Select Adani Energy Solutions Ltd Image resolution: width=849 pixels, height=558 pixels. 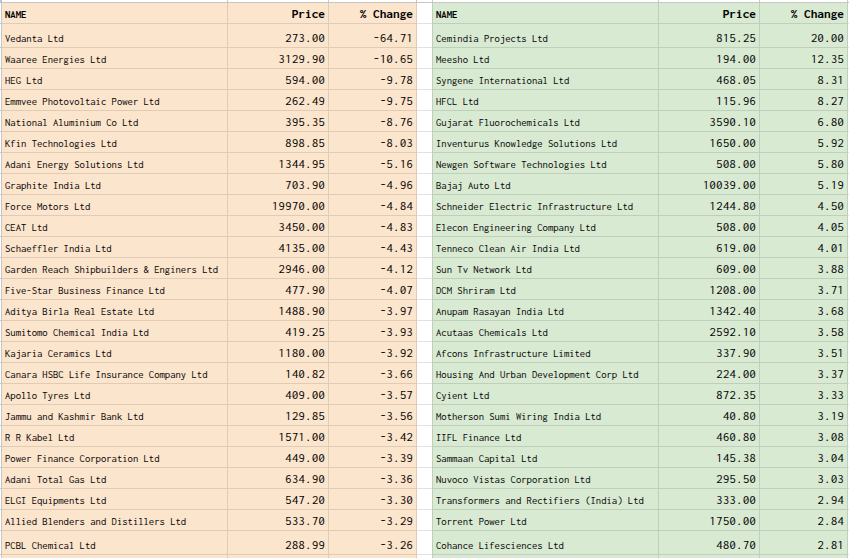click(x=114, y=165)
